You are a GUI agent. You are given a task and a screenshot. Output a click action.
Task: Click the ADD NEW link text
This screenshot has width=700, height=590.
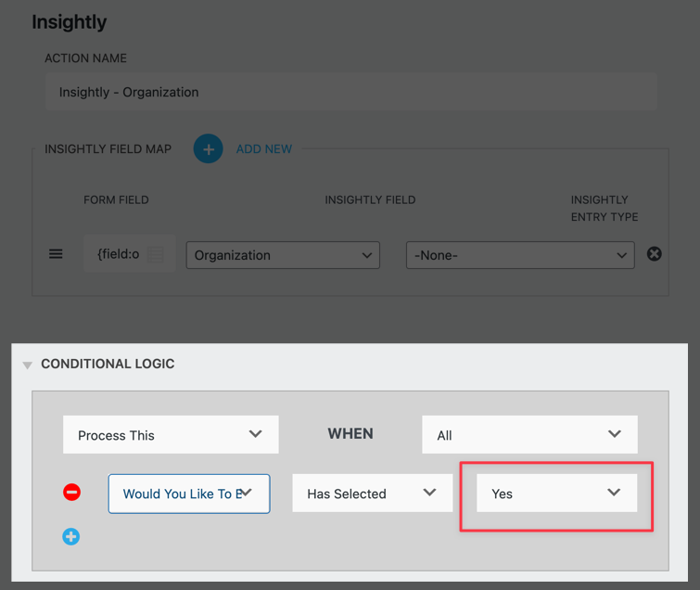(264, 149)
